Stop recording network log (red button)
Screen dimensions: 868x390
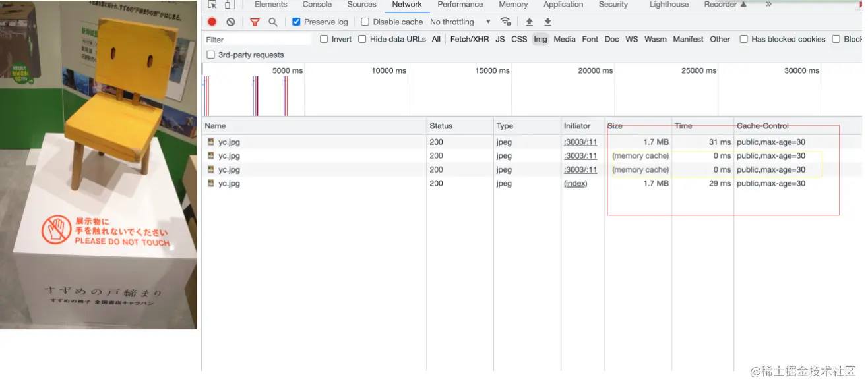pyautogui.click(x=212, y=22)
